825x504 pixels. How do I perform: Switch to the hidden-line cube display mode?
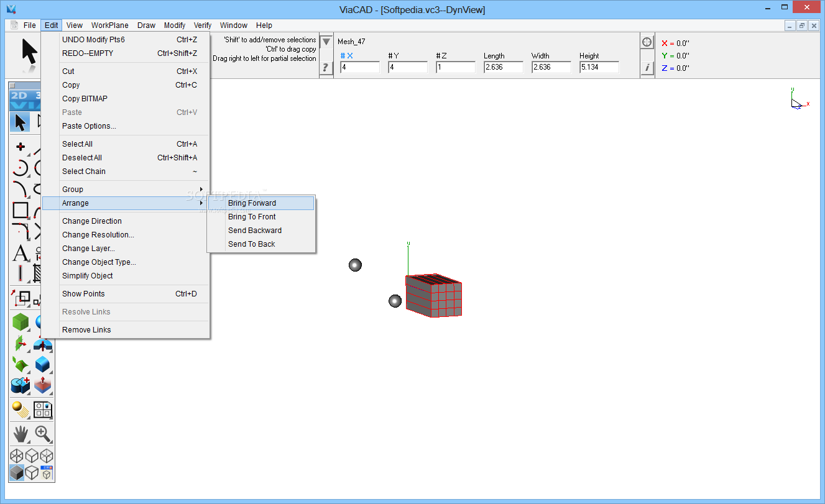[x=32, y=473]
